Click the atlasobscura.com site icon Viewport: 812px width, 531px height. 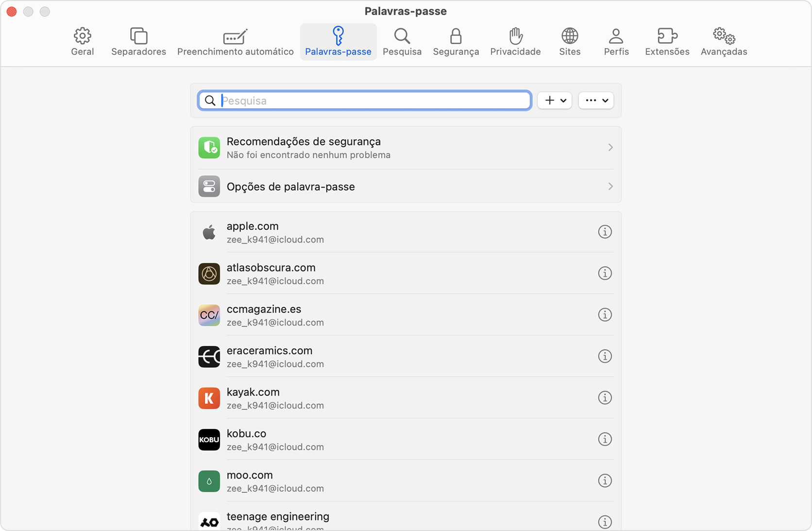pos(209,274)
